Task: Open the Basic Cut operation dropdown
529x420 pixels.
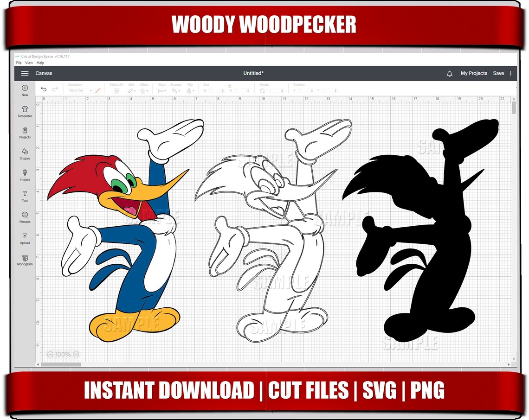Action: coord(81,90)
